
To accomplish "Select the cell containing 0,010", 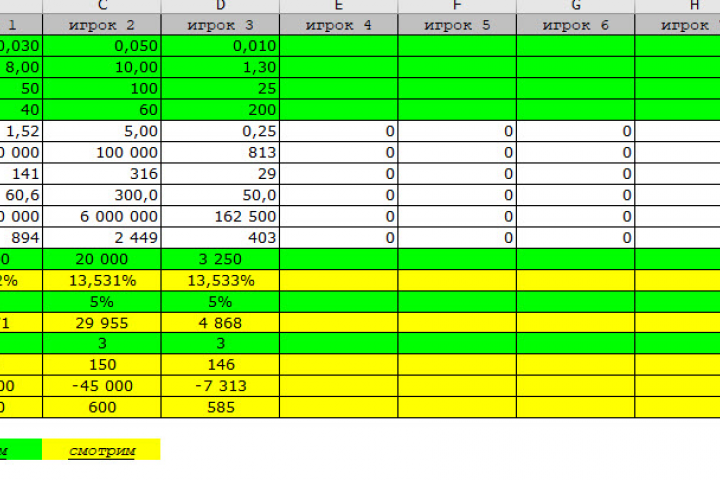I will tap(220, 46).
